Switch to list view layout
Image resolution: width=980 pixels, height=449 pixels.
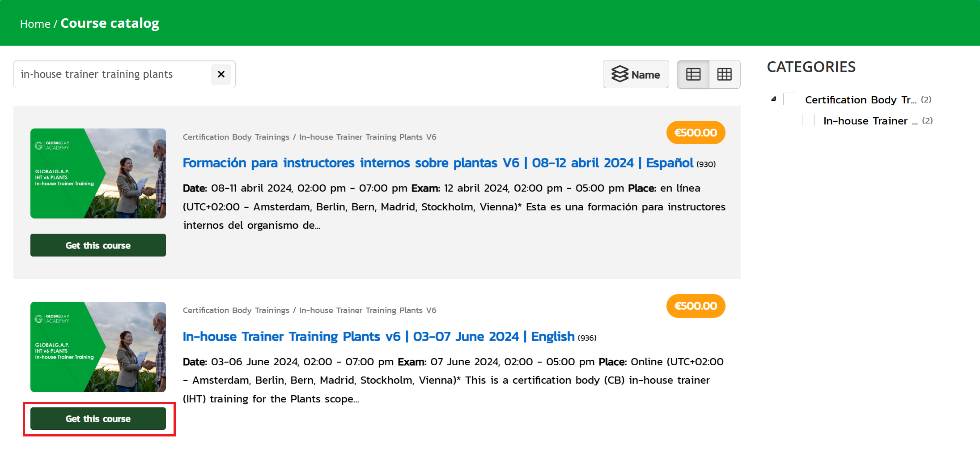pos(693,74)
